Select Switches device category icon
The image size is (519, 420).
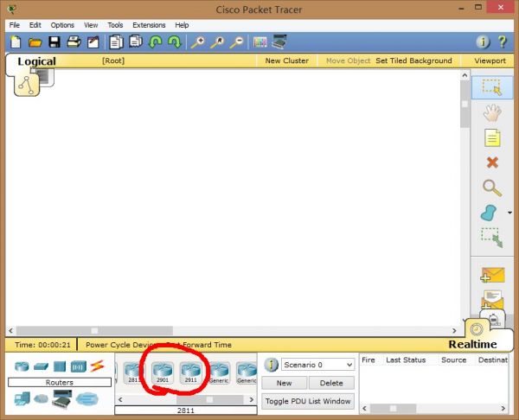(41, 366)
